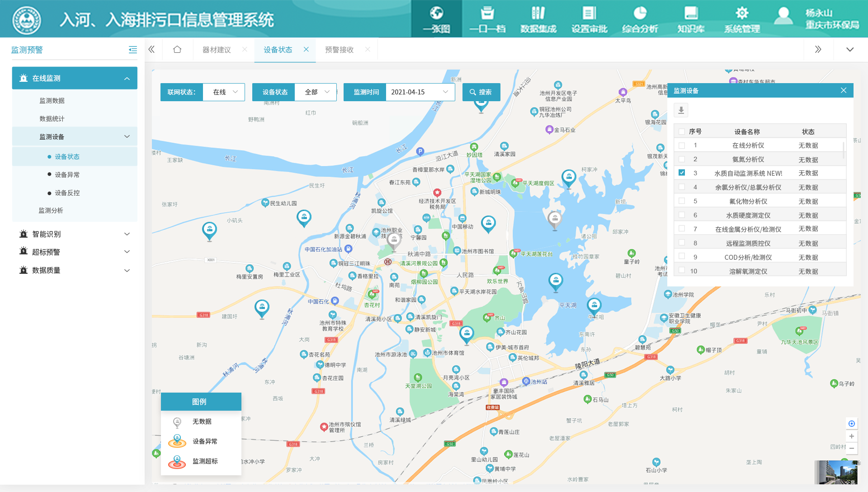The width and height of the screenshot is (868, 492).
Task: Zoom out the map
Action: click(x=852, y=448)
